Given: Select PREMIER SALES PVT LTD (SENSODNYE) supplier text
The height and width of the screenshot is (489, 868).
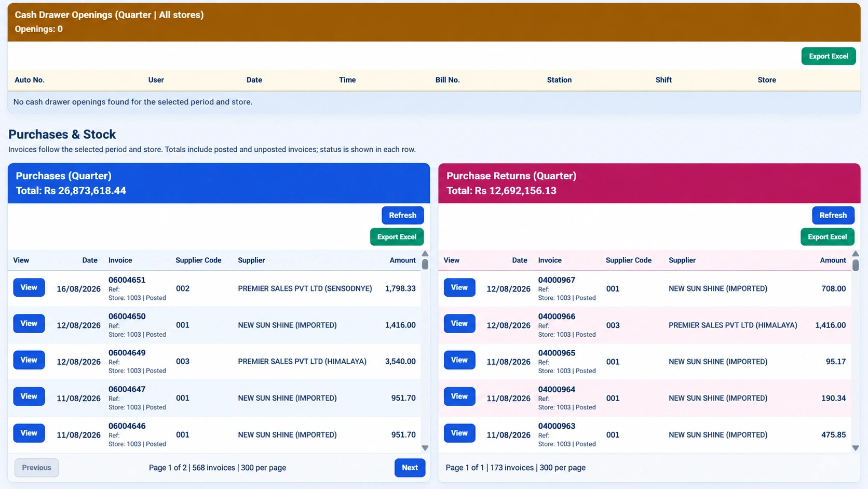Looking at the screenshot, I should tap(305, 288).
